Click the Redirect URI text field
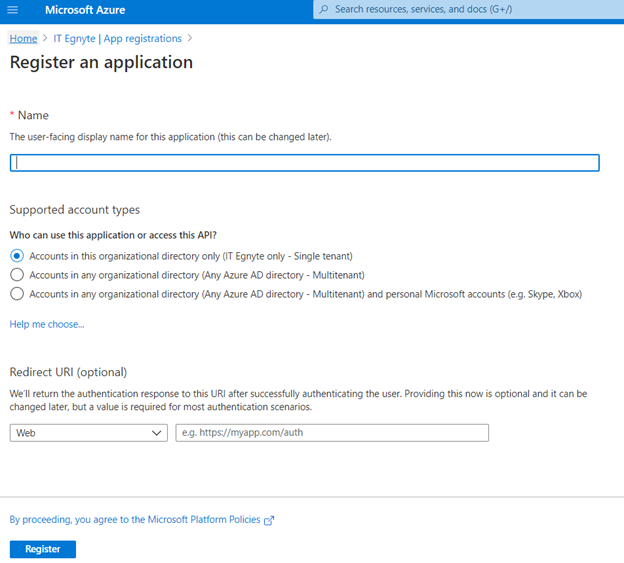Screen dimensions: 624x563 [x=332, y=432]
